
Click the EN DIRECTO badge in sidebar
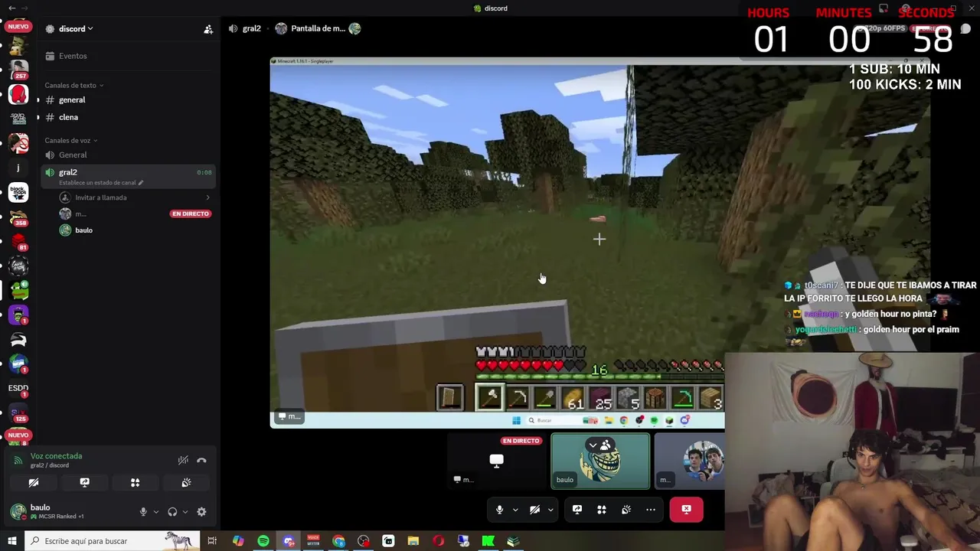coord(191,214)
